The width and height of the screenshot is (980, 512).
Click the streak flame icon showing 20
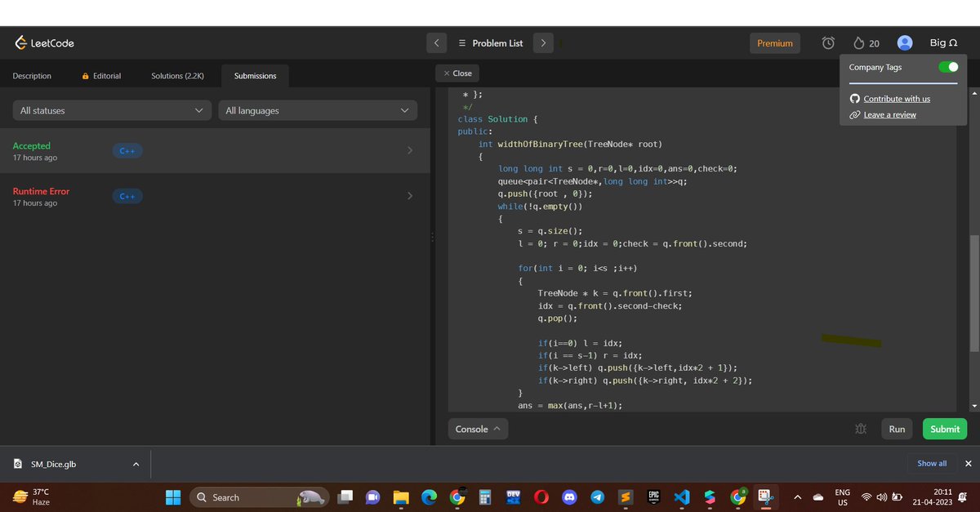click(x=866, y=43)
